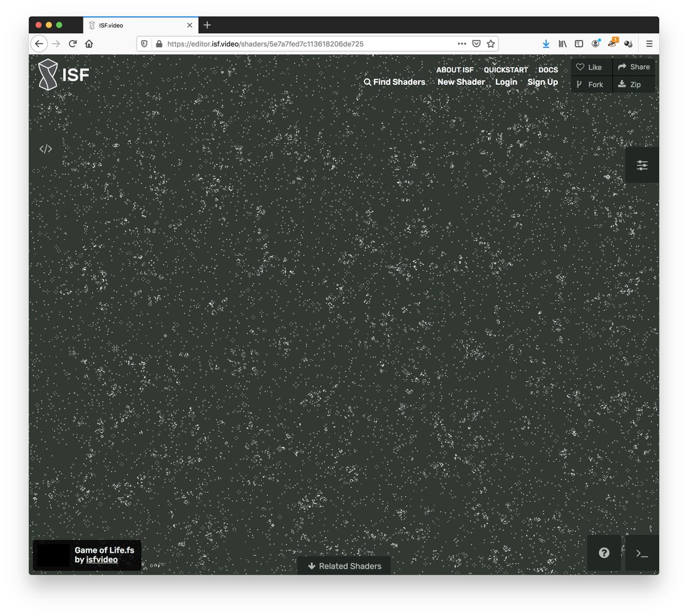Open tracking protection shield info
688x616 pixels.
click(x=144, y=44)
